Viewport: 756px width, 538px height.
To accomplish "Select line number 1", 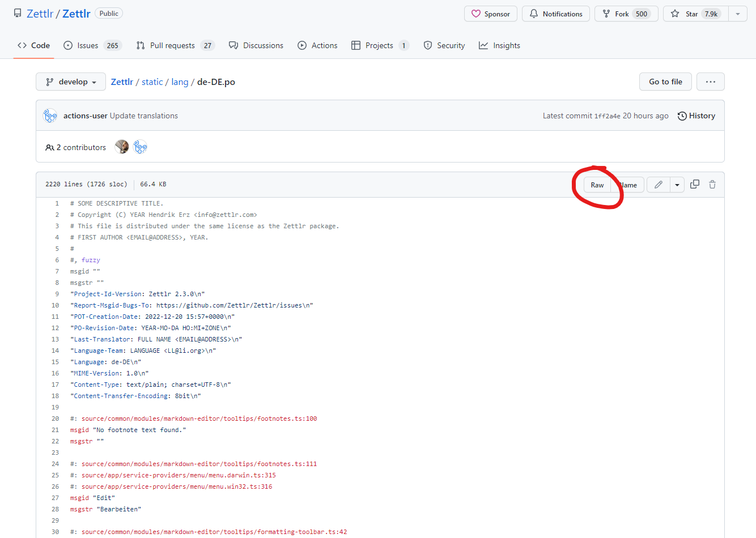I will 57,203.
